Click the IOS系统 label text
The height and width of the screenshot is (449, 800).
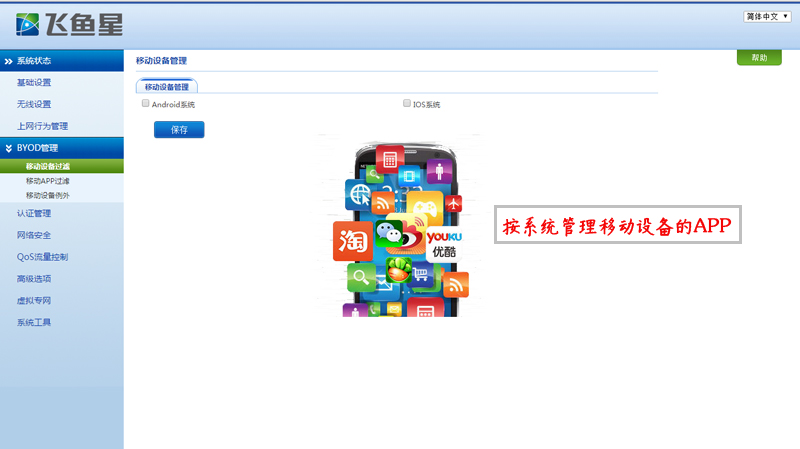tap(427, 105)
